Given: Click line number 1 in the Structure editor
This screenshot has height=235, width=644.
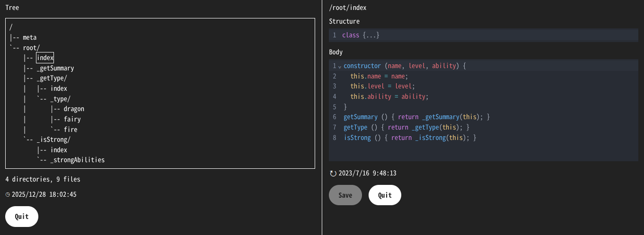Looking at the screenshot, I should pos(335,35).
